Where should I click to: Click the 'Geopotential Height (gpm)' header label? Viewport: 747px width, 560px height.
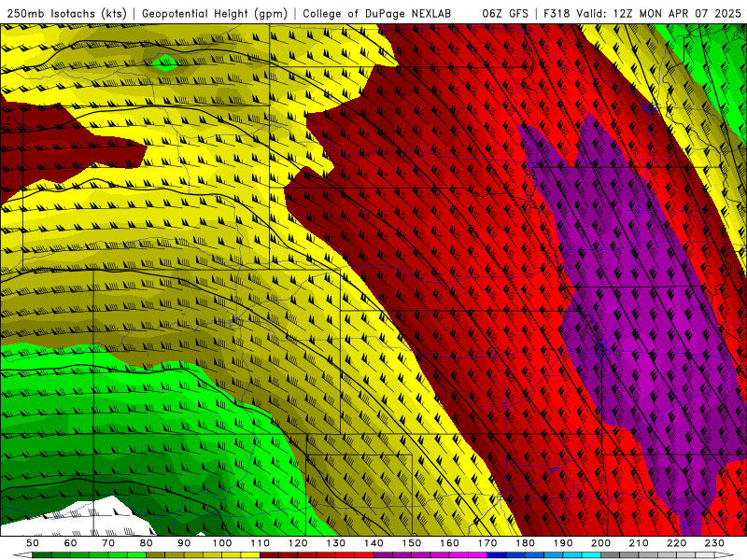(x=215, y=13)
